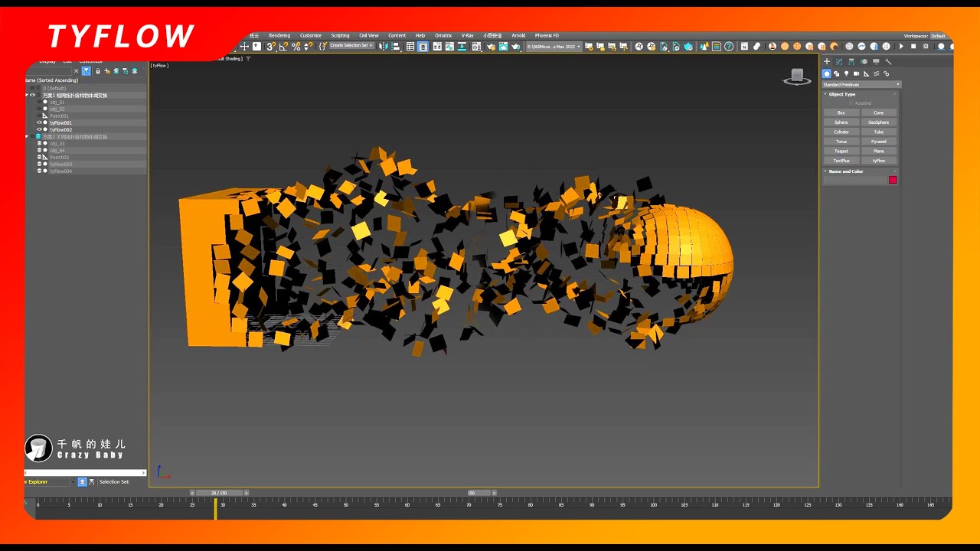This screenshot has height=551, width=980.
Task: Click the Play animation button
Action: point(901,46)
